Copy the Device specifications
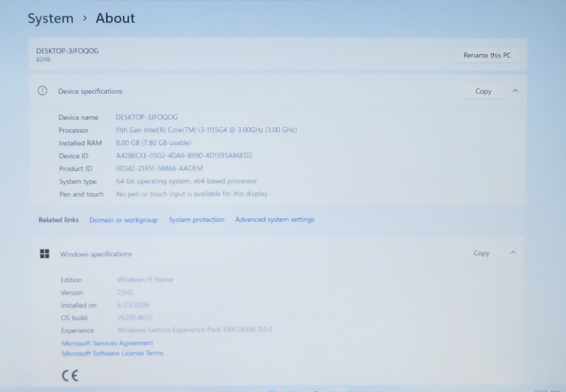The width and height of the screenshot is (566, 392). click(x=483, y=91)
